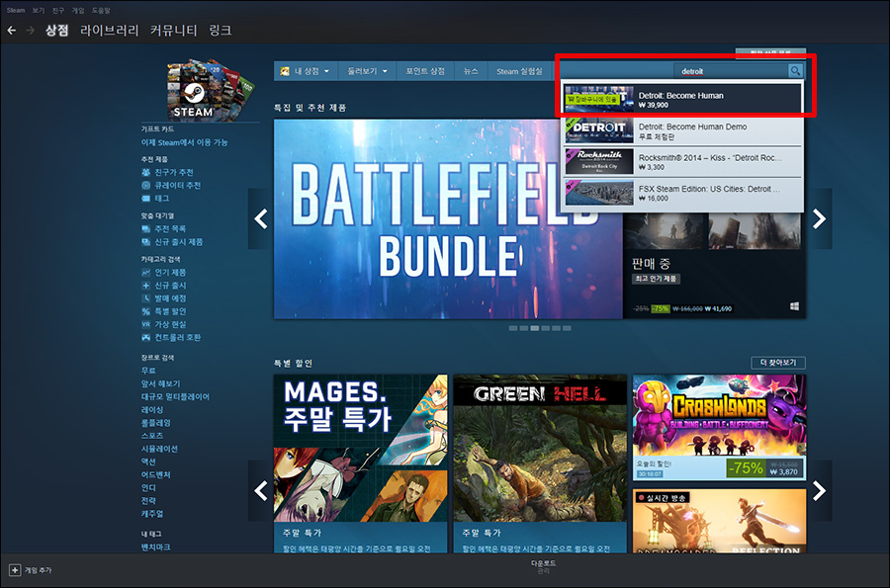Switch to the 링크 tab
Image resolution: width=890 pixels, height=588 pixels.
pos(221,30)
